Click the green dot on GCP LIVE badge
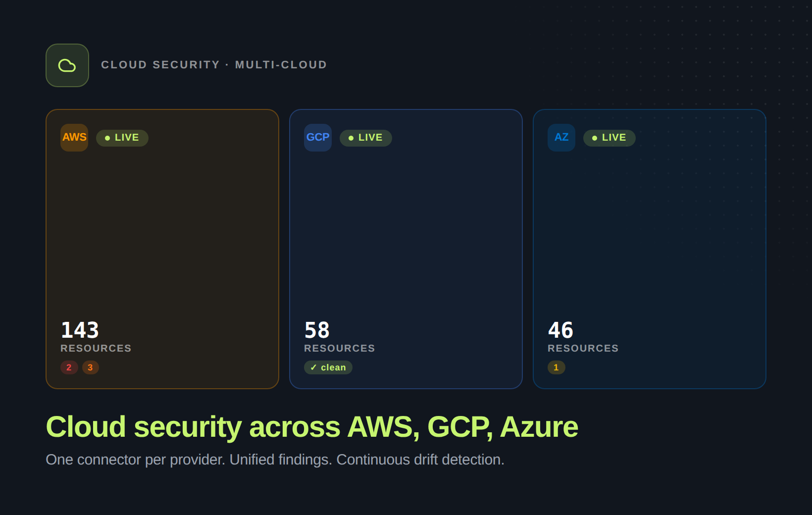Image resolution: width=812 pixels, height=515 pixels. click(x=351, y=138)
